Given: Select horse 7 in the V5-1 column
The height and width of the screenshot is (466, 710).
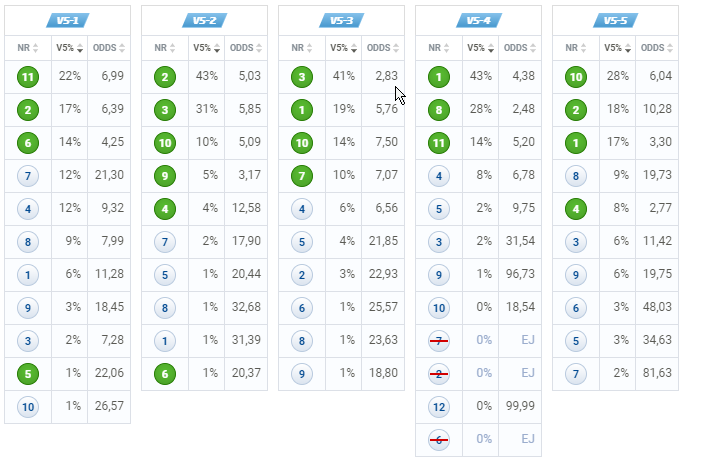Looking at the screenshot, I should pyautogui.click(x=28, y=176).
